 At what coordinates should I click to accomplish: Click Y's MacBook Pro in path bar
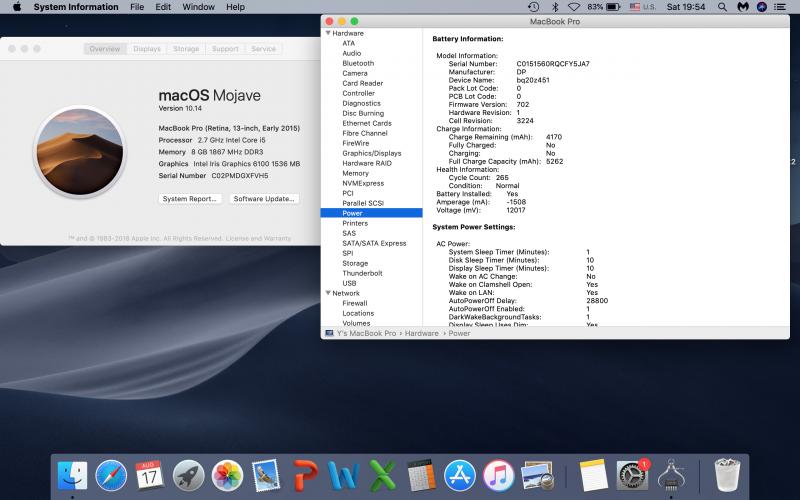point(366,333)
